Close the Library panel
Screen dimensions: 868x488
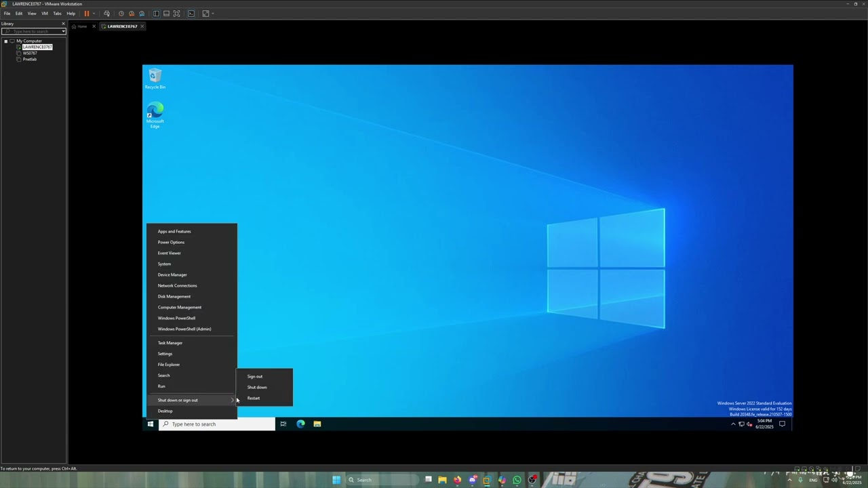(63, 24)
